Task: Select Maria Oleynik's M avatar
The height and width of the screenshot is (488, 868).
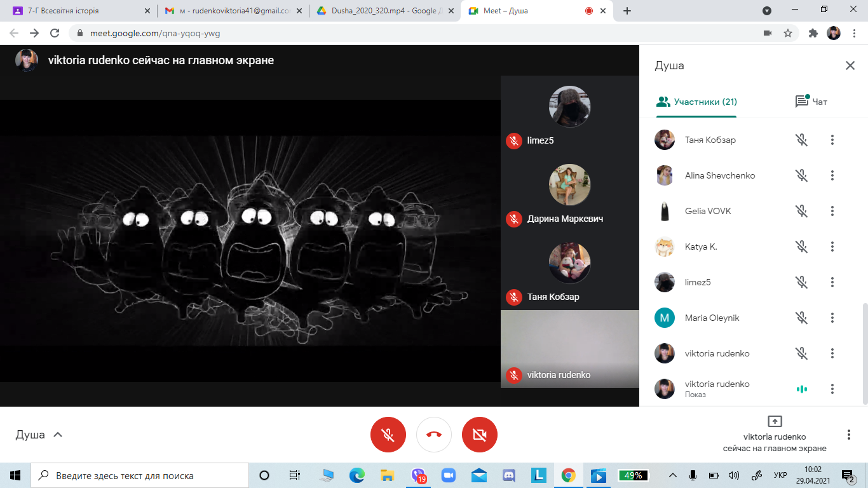Action: pos(665,318)
